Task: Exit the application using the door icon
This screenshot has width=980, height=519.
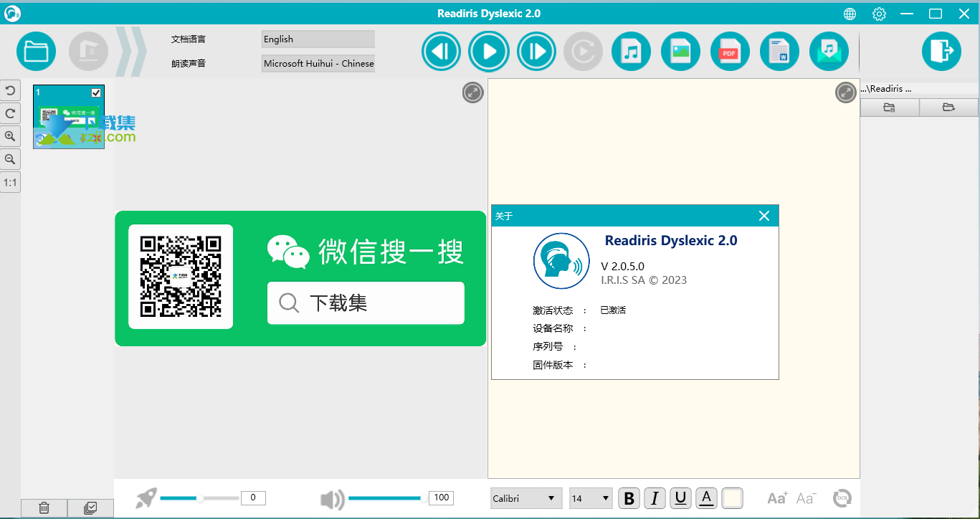Action: tap(941, 51)
